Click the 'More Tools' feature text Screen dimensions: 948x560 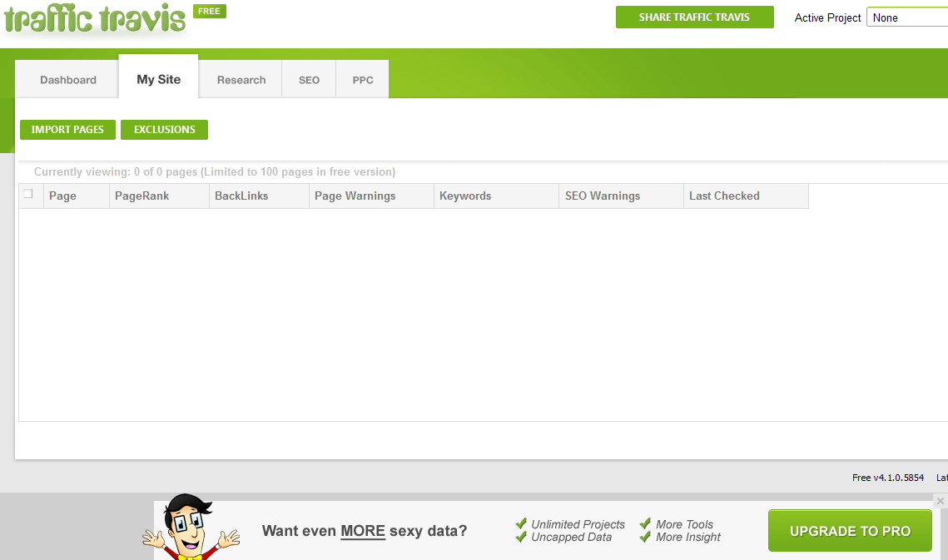coord(684,524)
